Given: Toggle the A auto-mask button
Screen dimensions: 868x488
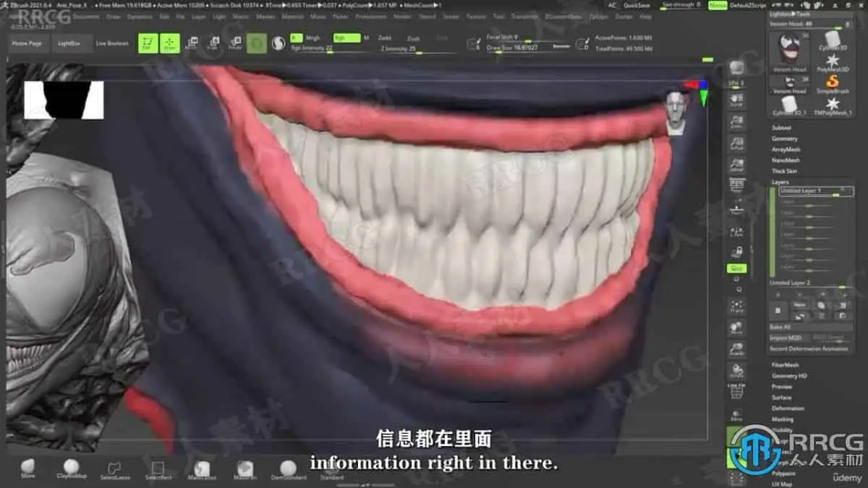Looking at the screenshot, I should (295, 38).
